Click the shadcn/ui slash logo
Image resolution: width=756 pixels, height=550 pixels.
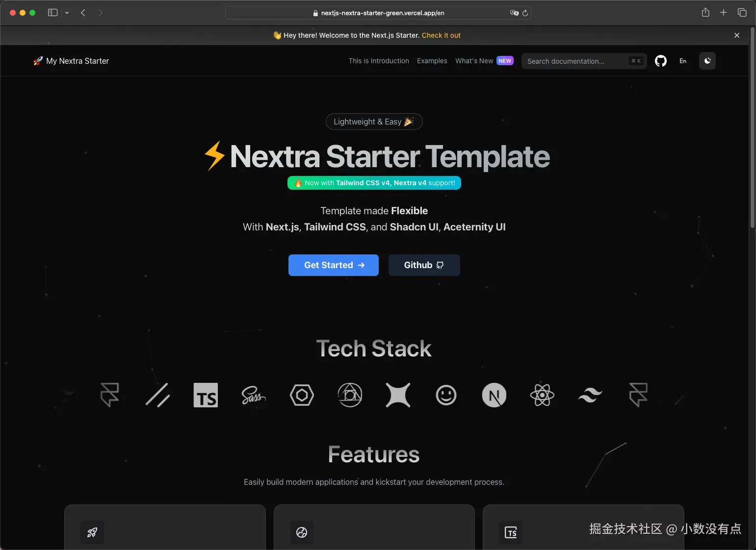157,395
